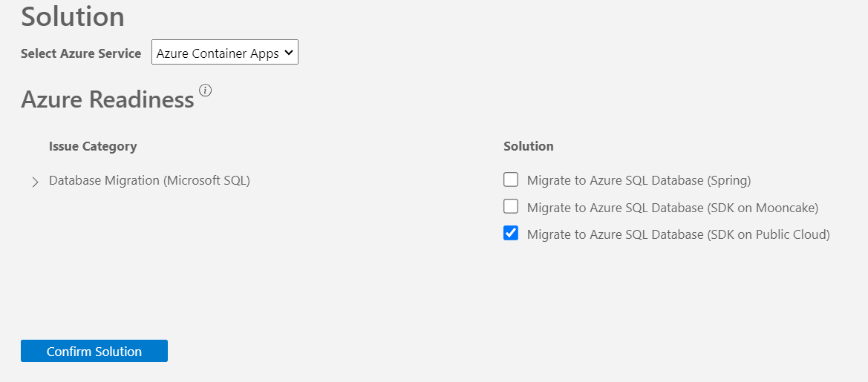Click the label text Migrate to Azure SQL Database (Spring)
Screen dimensions: 868x382
click(x=639, y=180)
